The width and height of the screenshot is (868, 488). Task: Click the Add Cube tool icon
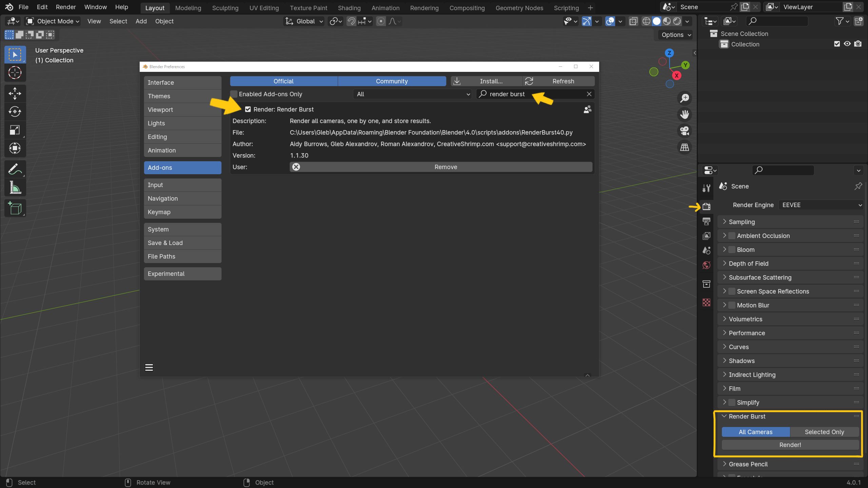click(x=15, y=208)
